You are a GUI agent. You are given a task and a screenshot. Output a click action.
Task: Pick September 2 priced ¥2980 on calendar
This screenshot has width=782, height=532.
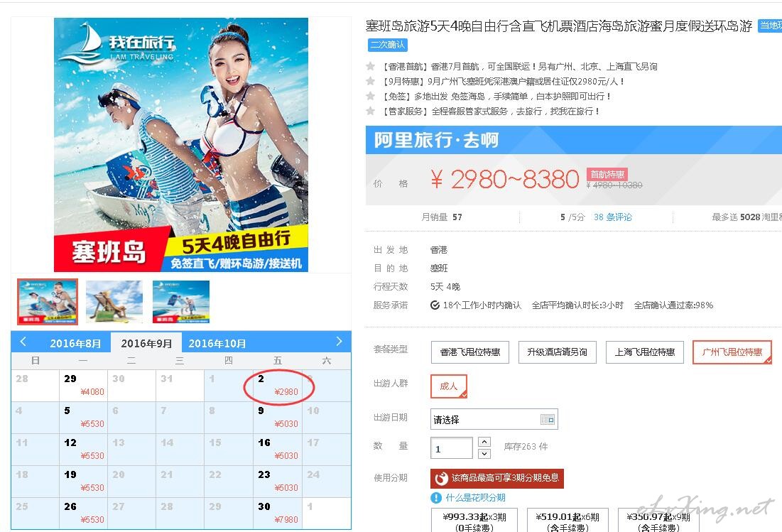[278, 386]
